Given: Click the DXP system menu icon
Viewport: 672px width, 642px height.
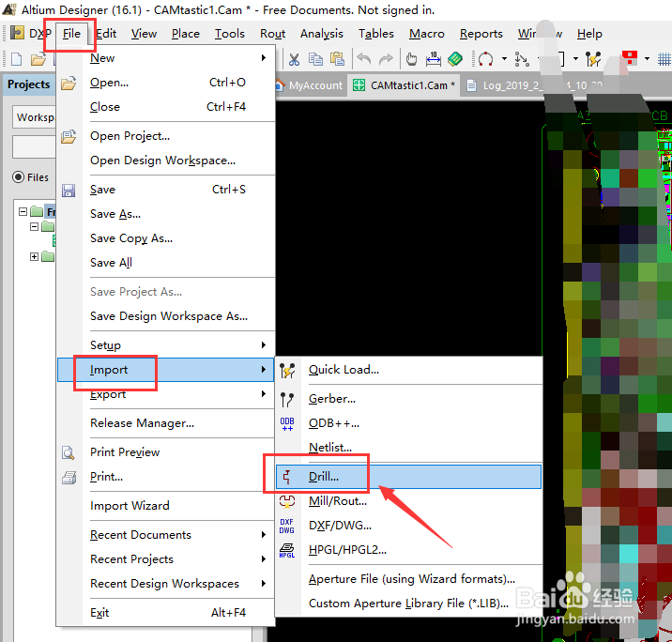Looking at the screenshot, I should [x=17, y=33].
